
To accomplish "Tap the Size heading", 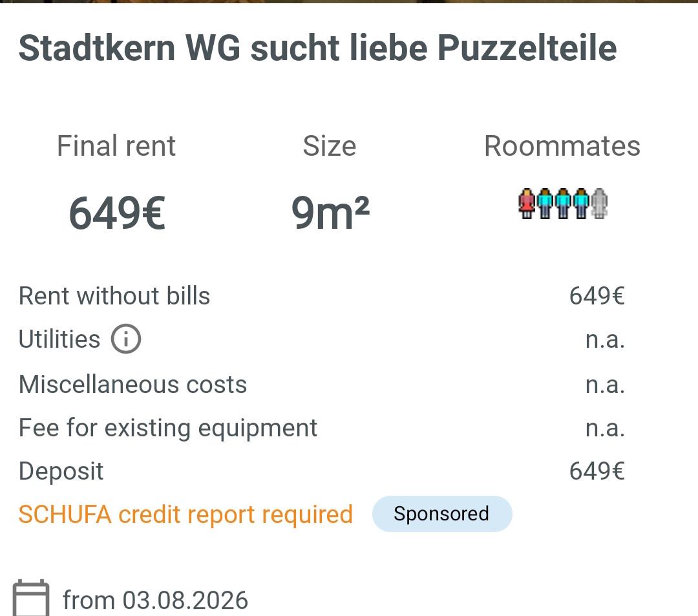I will (330, 146).
